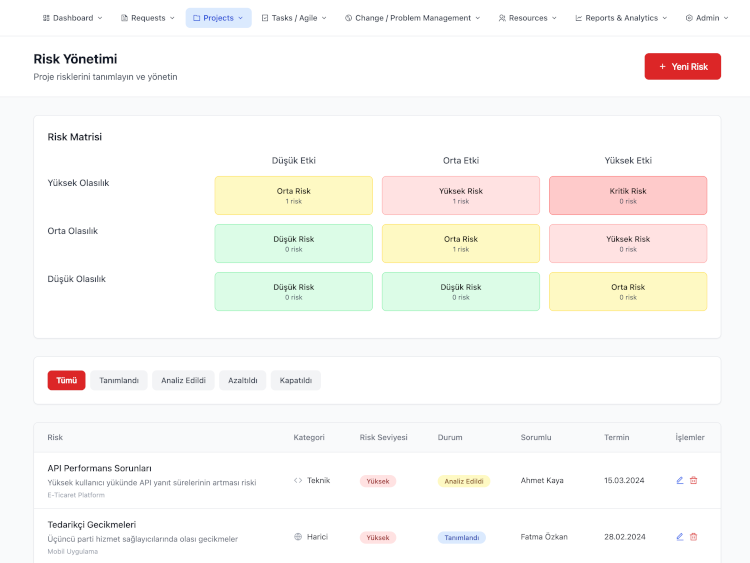Filter the list by Kapatıldı
The height and width of the screenshot is (563, 750).
pos(296,381)
